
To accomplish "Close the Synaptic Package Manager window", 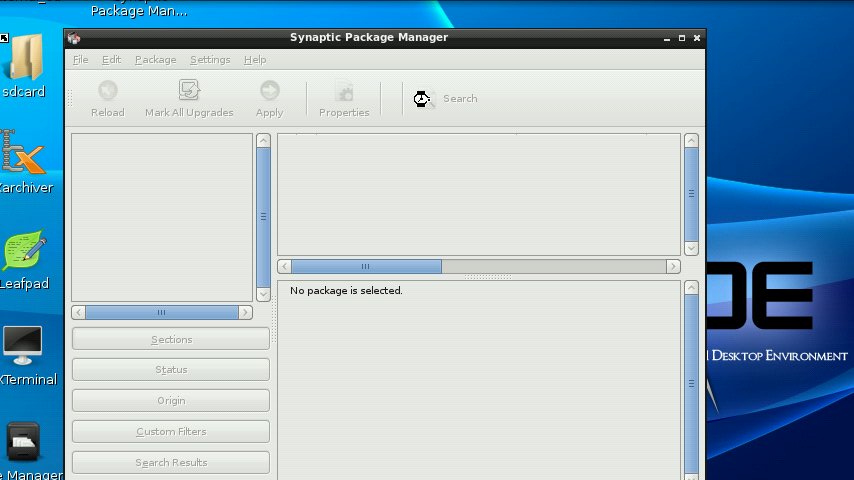I will coord(697,38).
